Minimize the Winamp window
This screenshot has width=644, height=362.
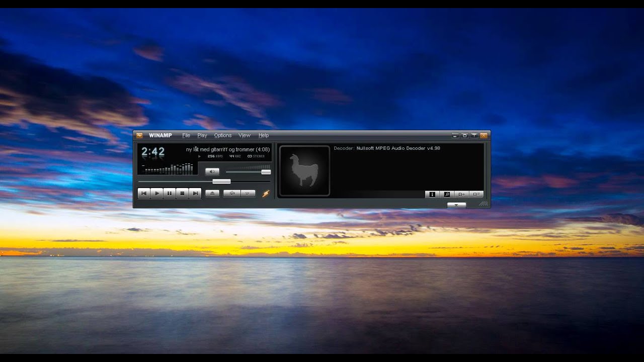(x=455, y=135)
